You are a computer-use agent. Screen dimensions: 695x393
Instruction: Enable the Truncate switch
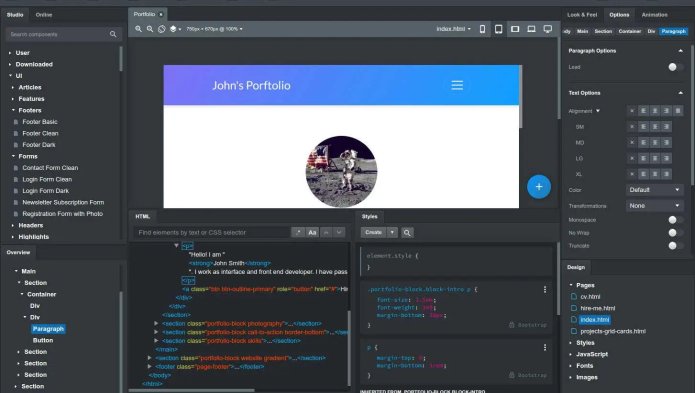tap(675, 245)
